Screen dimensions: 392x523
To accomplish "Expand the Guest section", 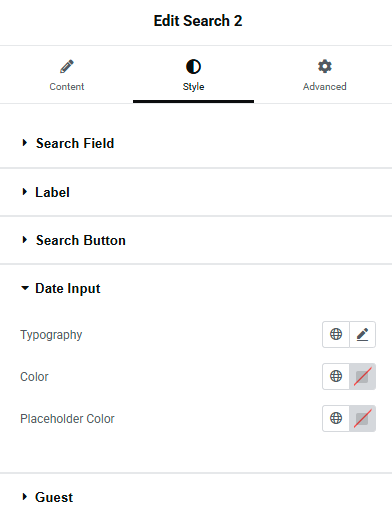I will [196, 497].
